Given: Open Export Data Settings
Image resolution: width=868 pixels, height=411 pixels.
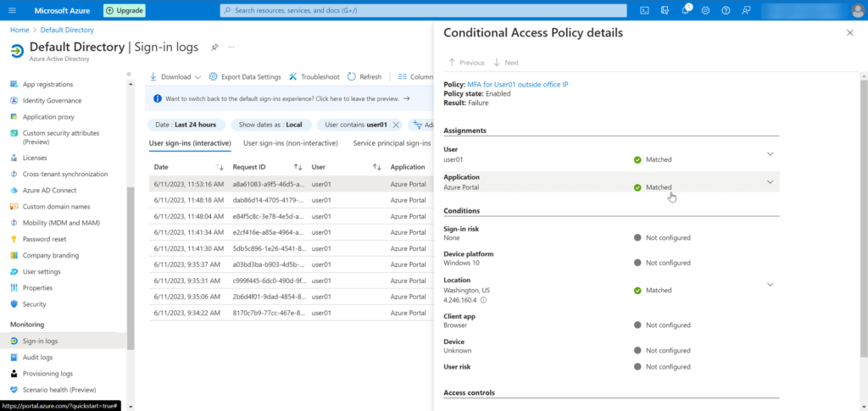Looking at the screenshot, I should click(245, 77).
